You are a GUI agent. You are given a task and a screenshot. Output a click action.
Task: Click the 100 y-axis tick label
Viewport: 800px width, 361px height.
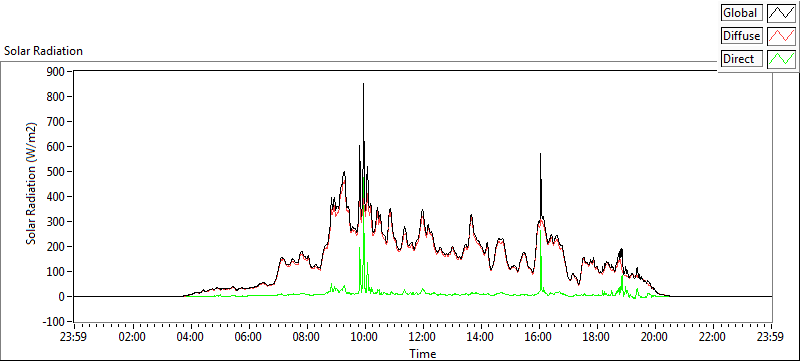click(55, 272)
